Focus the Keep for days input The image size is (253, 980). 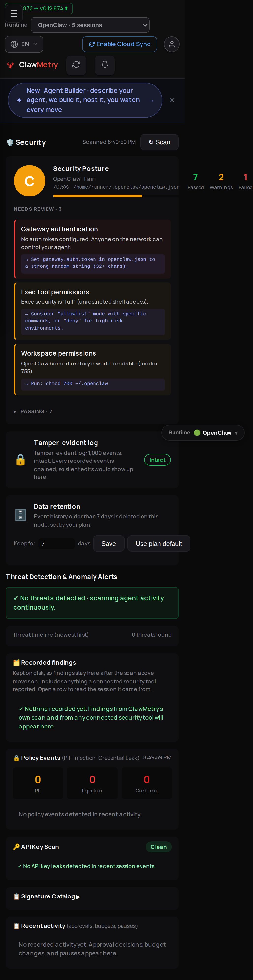[56, 544]
